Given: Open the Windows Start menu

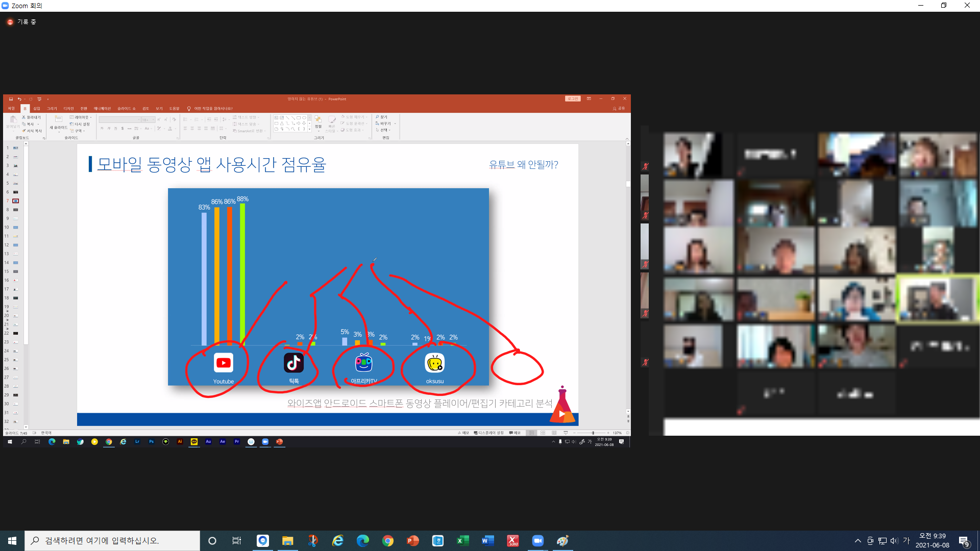Looking at the screenshot, I should coord(12,541).
